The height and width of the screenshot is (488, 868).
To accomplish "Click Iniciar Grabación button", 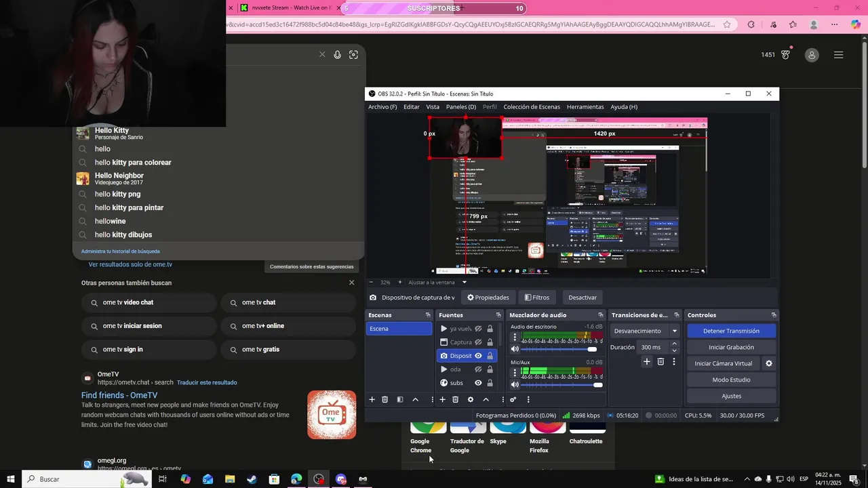I will pyautogui.click(x=731, y=347).
